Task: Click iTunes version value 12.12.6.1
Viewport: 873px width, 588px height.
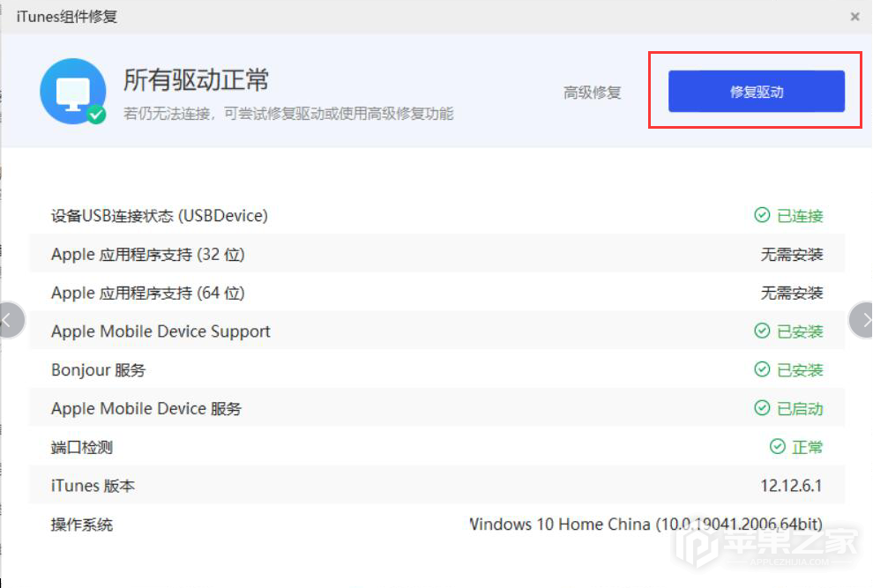Action: 791,486
